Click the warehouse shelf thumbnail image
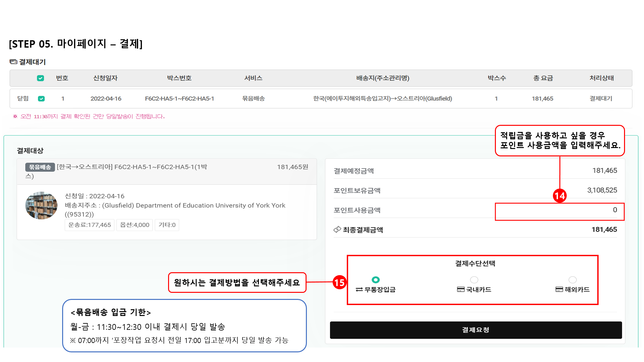Screen dimensions: 644x362 (41, 206)
